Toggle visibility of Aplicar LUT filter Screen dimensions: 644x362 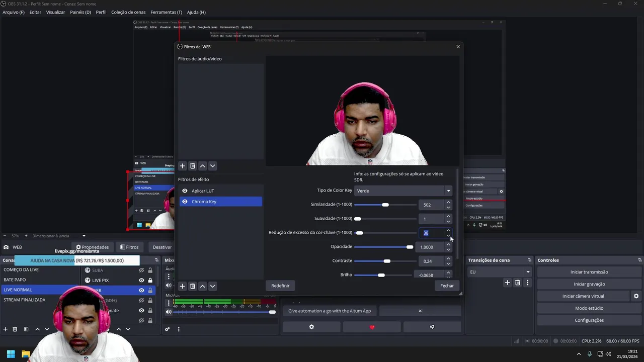[x=185, y=191]
